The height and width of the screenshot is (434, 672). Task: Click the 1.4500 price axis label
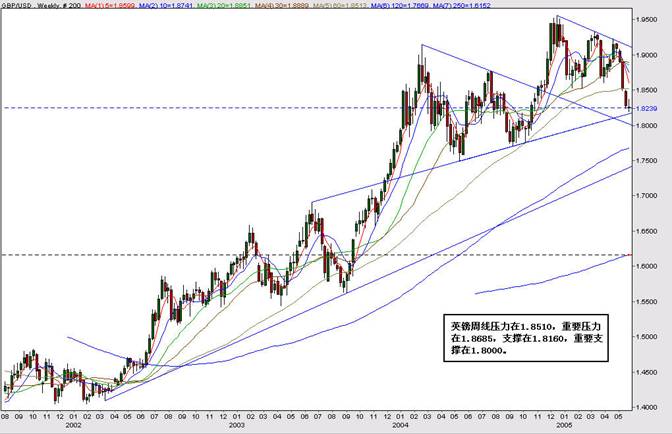[647, 372]
